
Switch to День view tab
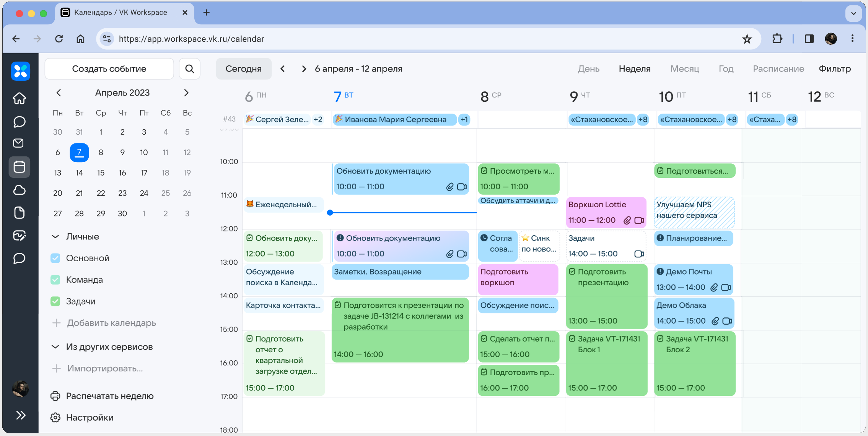point(588,69)
